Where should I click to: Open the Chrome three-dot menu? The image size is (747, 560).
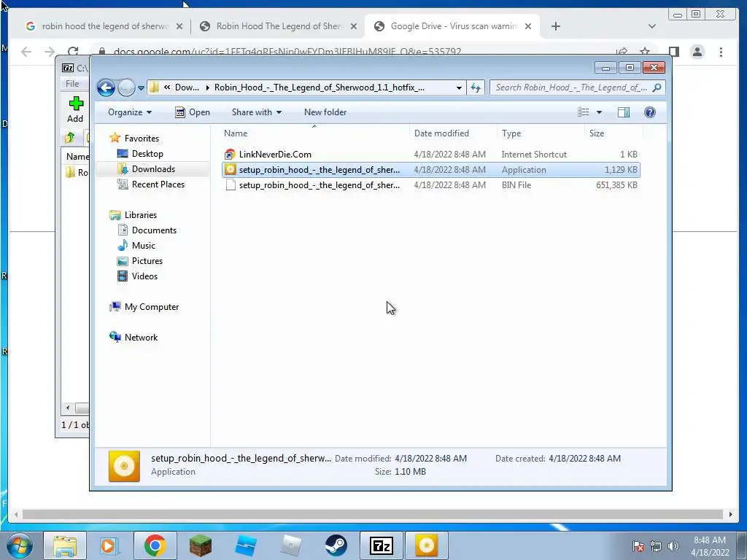pyautogui.click(x=721, y=52)
